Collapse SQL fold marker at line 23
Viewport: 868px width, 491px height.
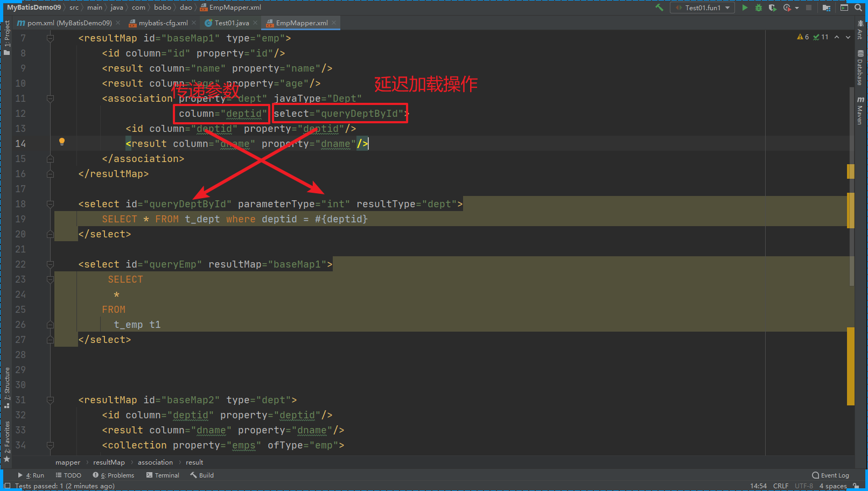point(50,279)
